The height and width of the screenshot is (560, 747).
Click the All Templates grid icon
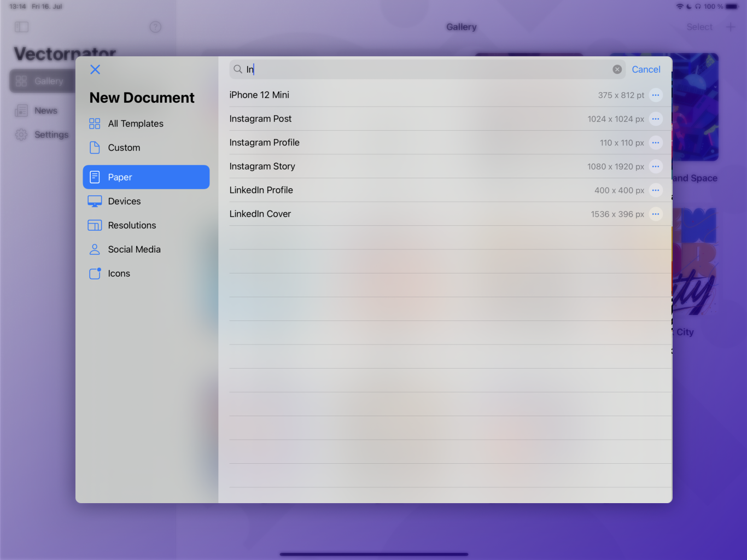(x=95, y=124)
